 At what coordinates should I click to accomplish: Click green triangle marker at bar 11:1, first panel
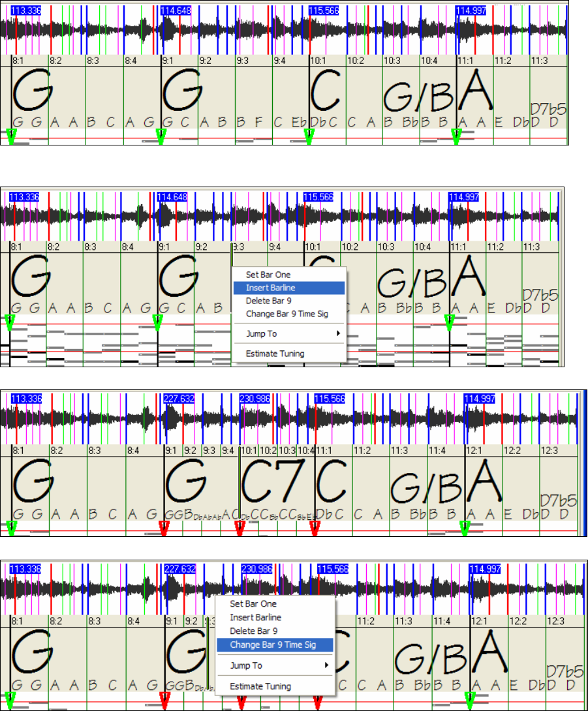tap(456, 136)
